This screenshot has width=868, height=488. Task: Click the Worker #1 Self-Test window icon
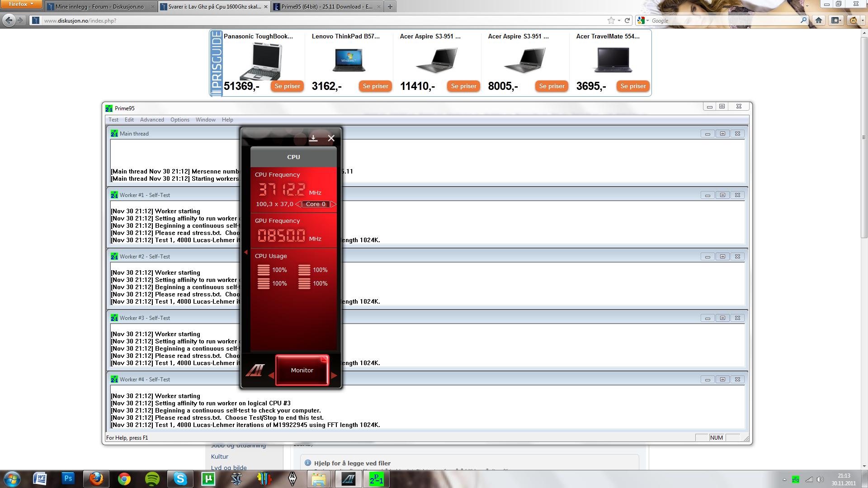click(x=114, y=195)
